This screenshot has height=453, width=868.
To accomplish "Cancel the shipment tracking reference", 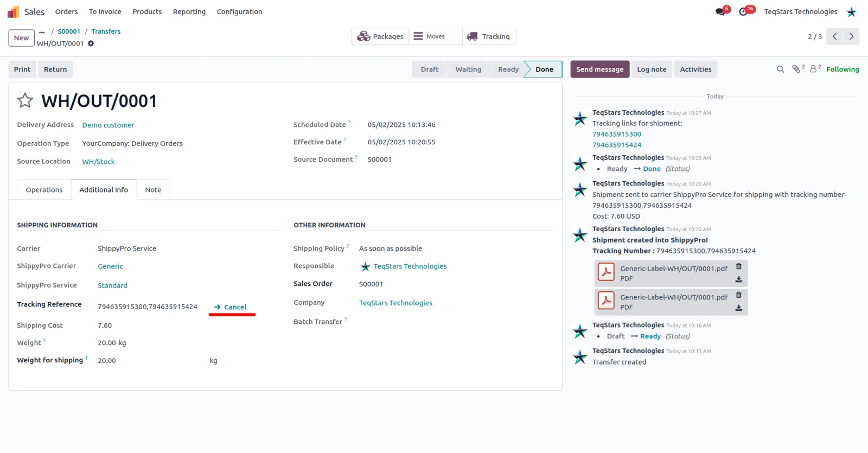I will click(231, 307).
